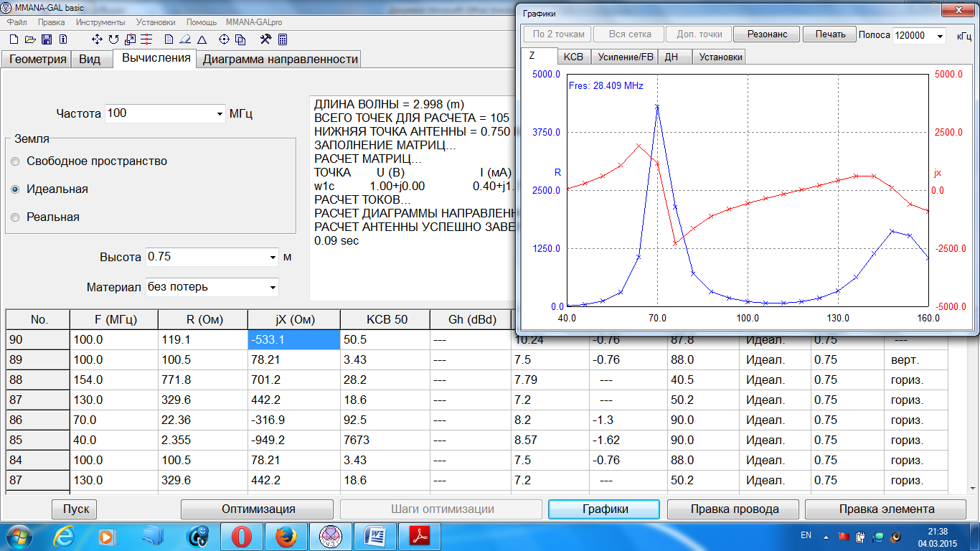Expand the Частота frequency dropdown

click(220, 113)
